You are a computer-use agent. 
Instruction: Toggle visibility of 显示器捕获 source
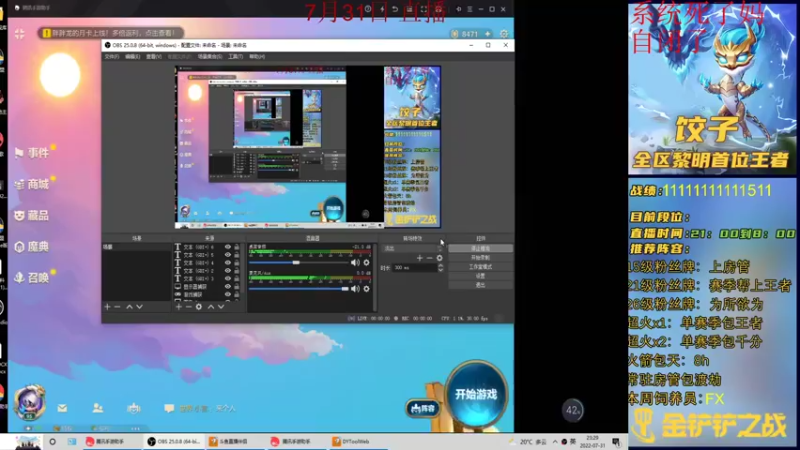tap(228, 287)
